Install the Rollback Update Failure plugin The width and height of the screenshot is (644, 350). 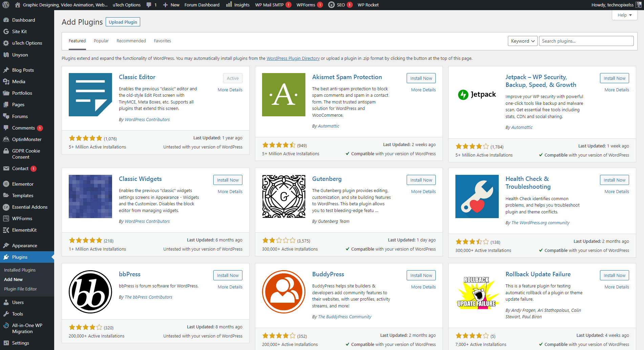(x=615, y=275)
